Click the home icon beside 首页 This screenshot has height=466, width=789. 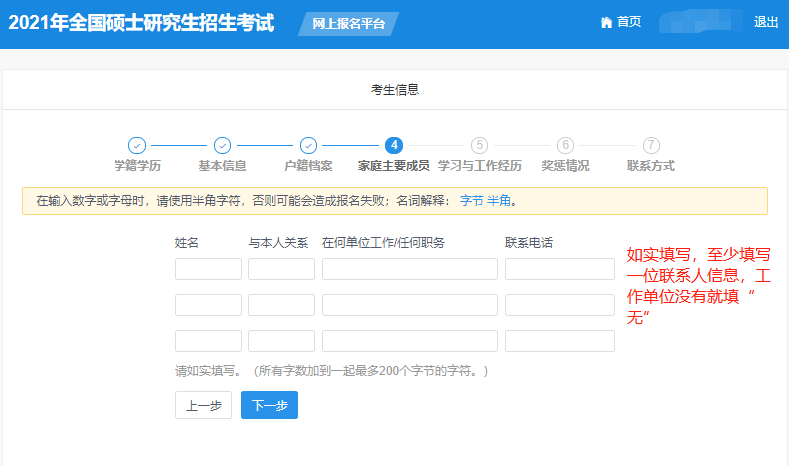point(606,23)
